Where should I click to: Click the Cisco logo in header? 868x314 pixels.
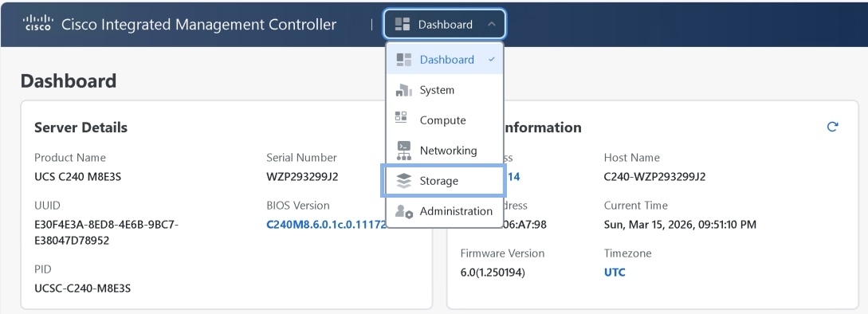(37, 23)
